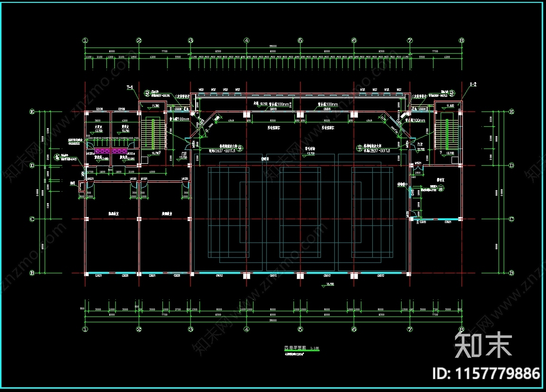Select axis bubble 3 along the top grid

[191, 40]
